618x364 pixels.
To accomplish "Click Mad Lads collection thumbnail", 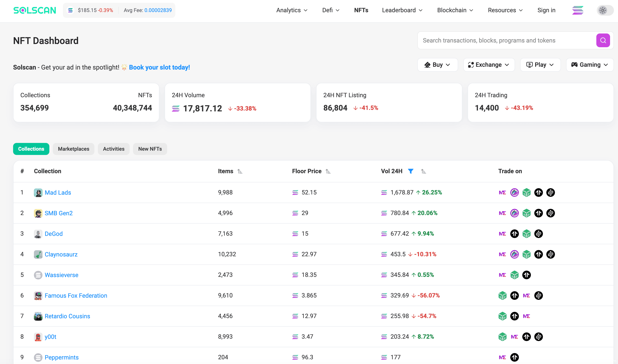I will 38,193.
